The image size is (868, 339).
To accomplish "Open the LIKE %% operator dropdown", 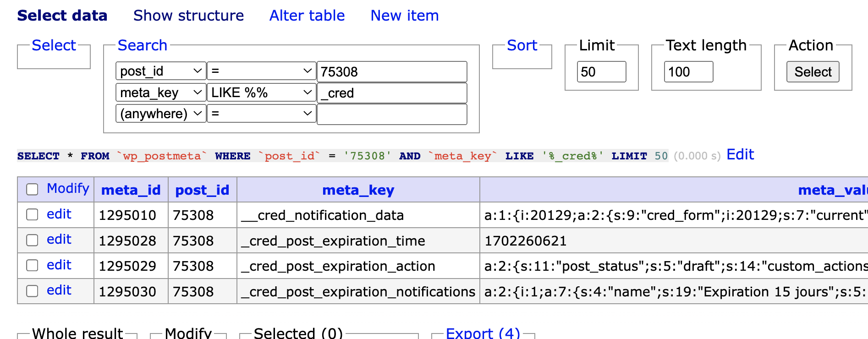I will point(261,93).
